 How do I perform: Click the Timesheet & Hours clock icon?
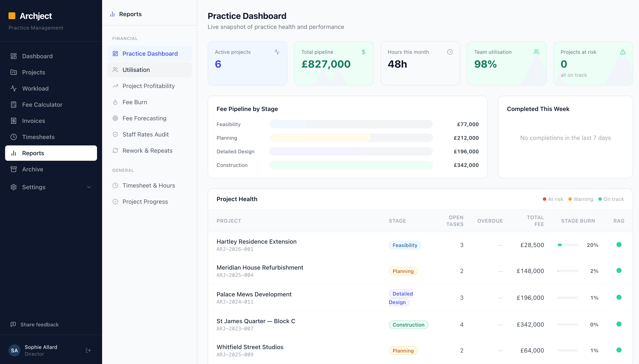pos(115,185)
